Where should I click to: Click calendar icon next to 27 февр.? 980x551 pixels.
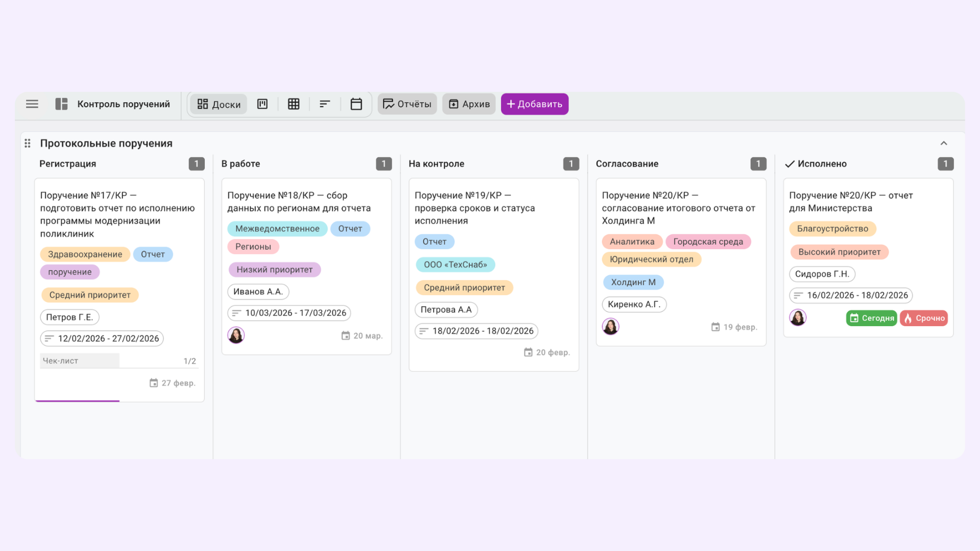[154, 383]
